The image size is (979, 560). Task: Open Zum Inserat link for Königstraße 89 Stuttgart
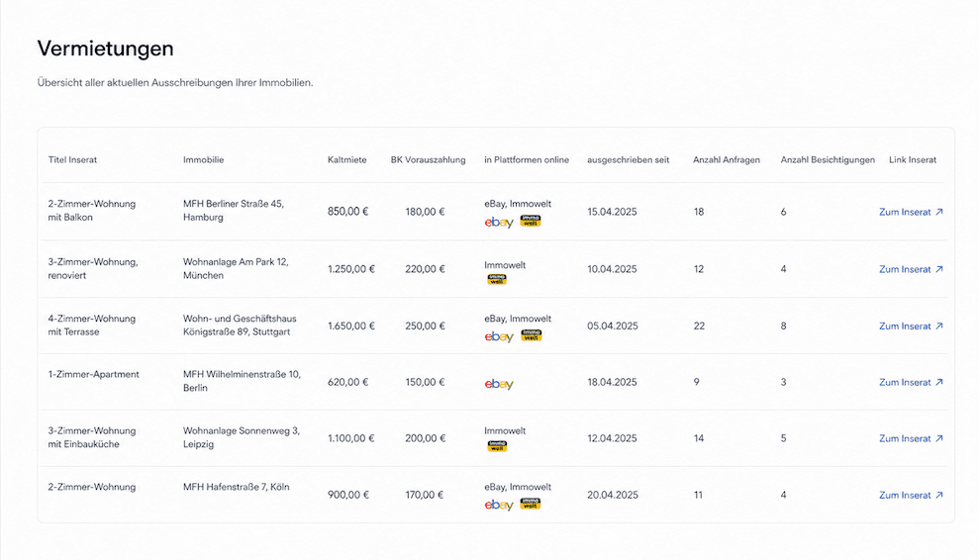coord(911,327)
